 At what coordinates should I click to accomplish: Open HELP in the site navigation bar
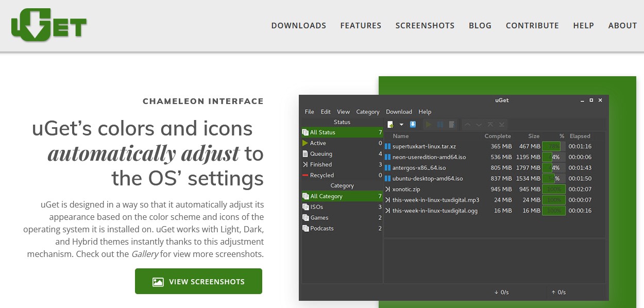point(584,25)
